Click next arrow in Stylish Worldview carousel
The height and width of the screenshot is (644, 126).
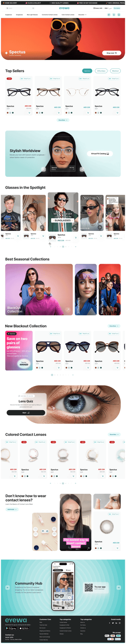pyautogui.click(x=82, y=169)
